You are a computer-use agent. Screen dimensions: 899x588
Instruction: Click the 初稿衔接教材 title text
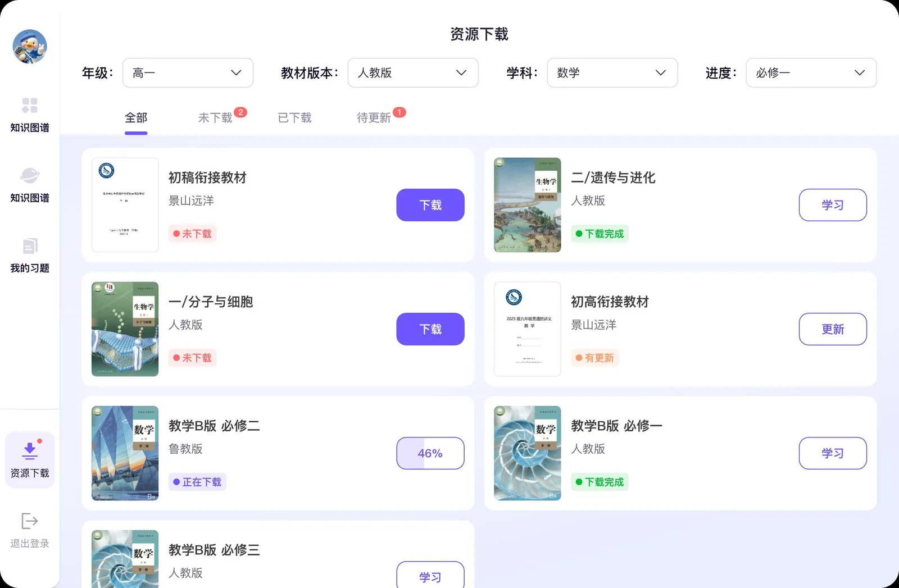tap(207, 178)
